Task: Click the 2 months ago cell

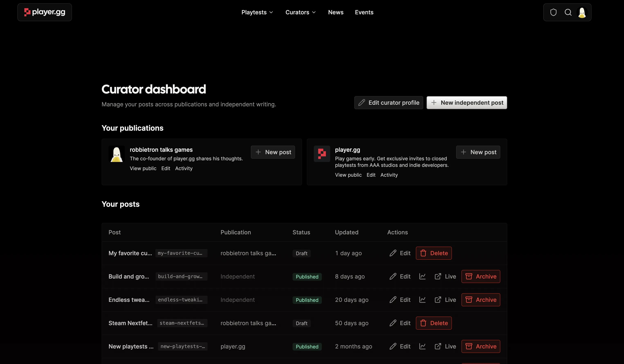Action: [354, 346]
